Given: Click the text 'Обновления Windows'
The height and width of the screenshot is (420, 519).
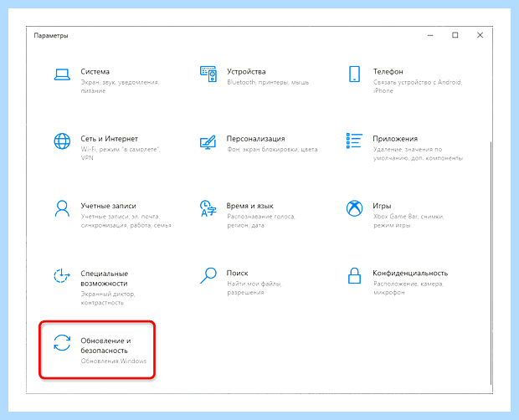Looking at the screenshot, I should click(x=114, y=361).
